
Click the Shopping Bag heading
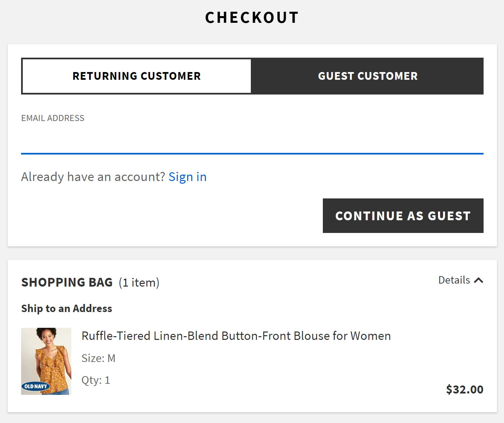pyautogui.click(x=67, y=283)
